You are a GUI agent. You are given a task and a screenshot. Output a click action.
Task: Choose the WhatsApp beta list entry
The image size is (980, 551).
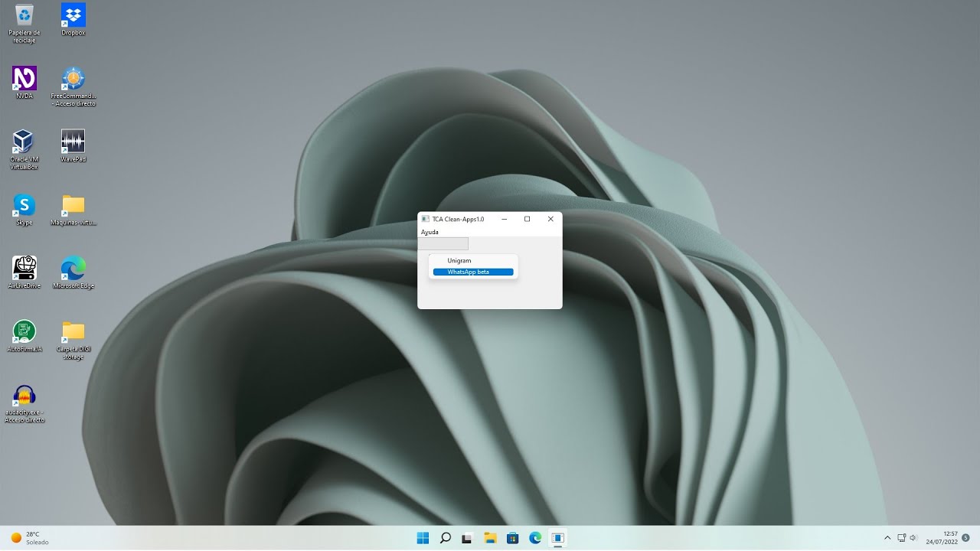pyautogui.click(x=473, y=272)
